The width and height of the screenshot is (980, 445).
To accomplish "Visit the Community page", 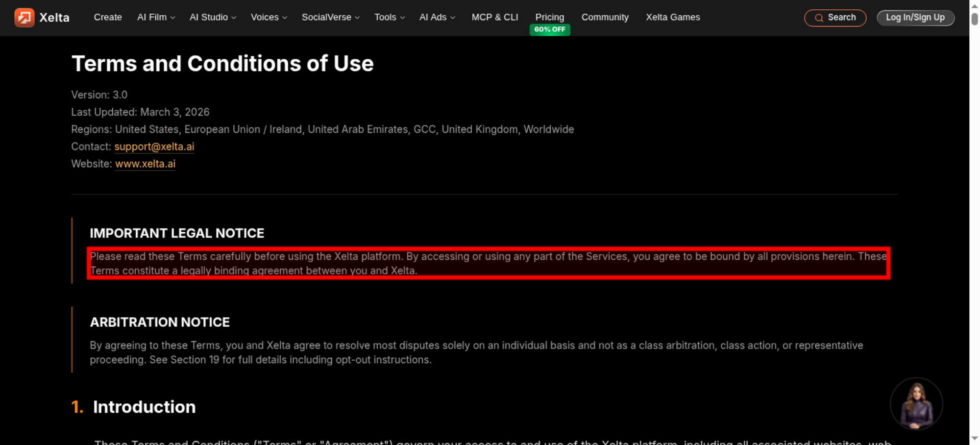I will tap(605, 17).
